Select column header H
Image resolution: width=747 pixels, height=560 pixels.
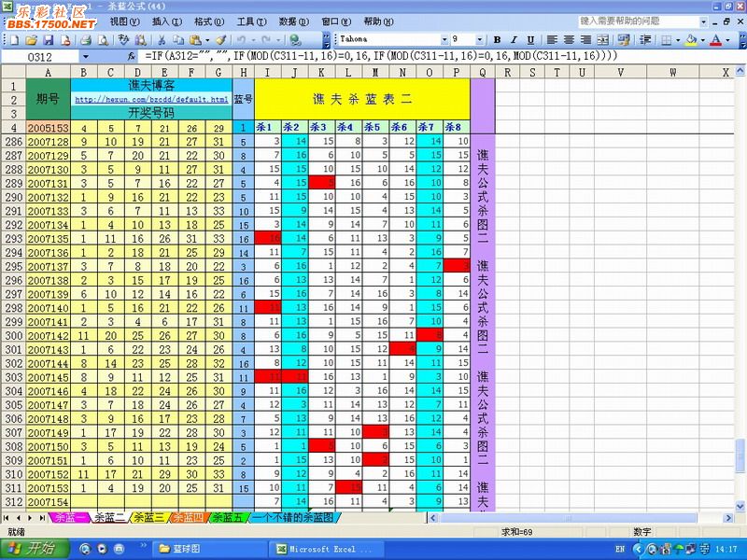[x=244, y=73]
